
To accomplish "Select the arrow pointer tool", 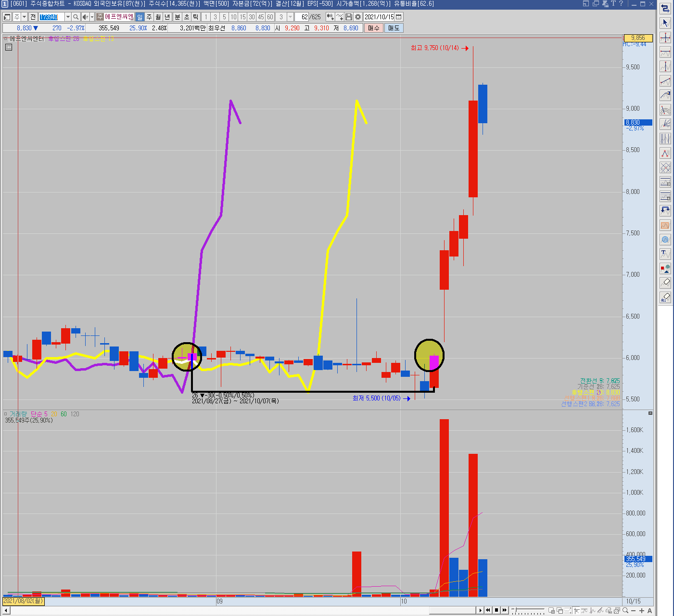I will point(665,23).
